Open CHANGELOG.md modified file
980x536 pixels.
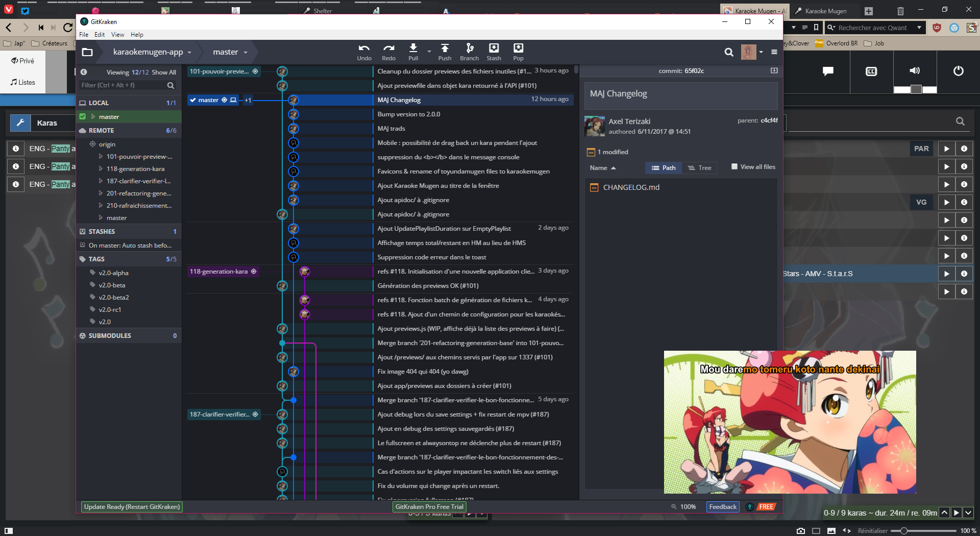(631, 187)
